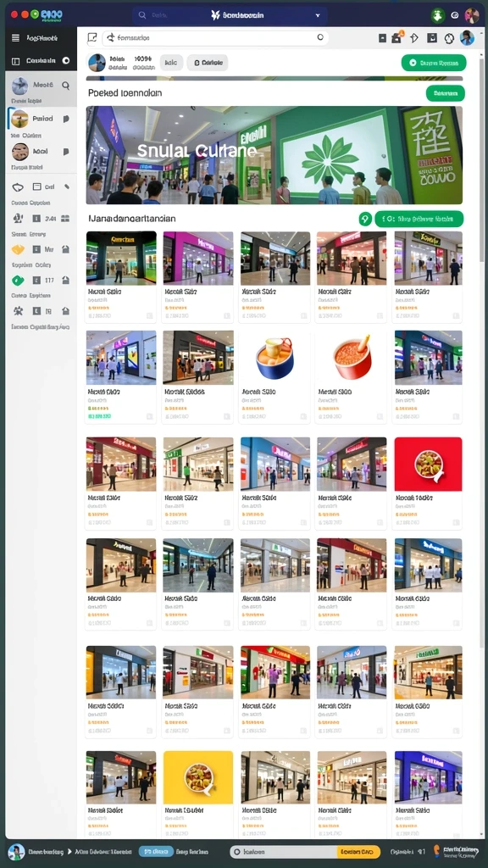Click the blue pill button in the bottom bar
Image resolution: width=488 pixels, height=868 pixels.
click(156, 852)
